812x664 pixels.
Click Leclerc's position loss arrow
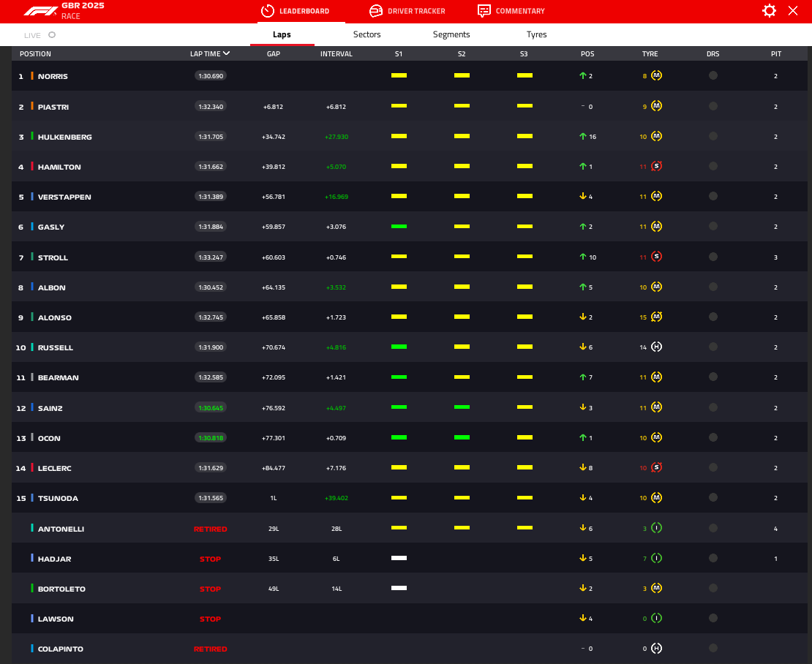point(582,467)
